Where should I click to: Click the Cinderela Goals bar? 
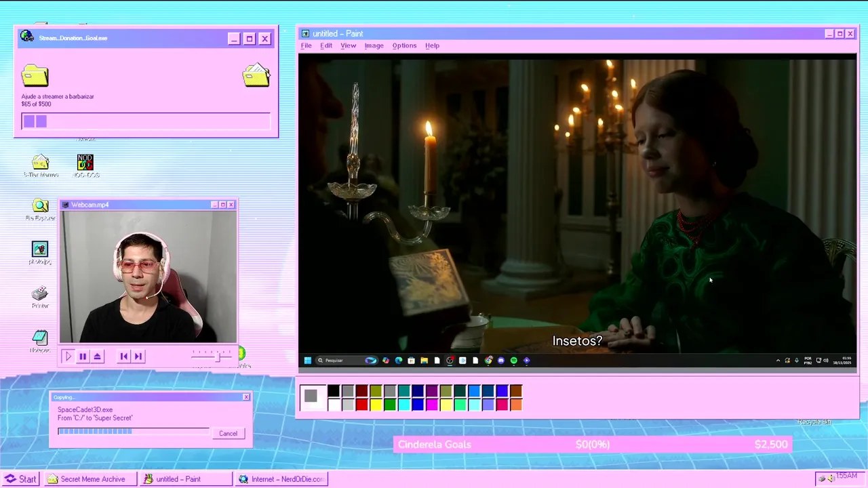coord(593,445)
